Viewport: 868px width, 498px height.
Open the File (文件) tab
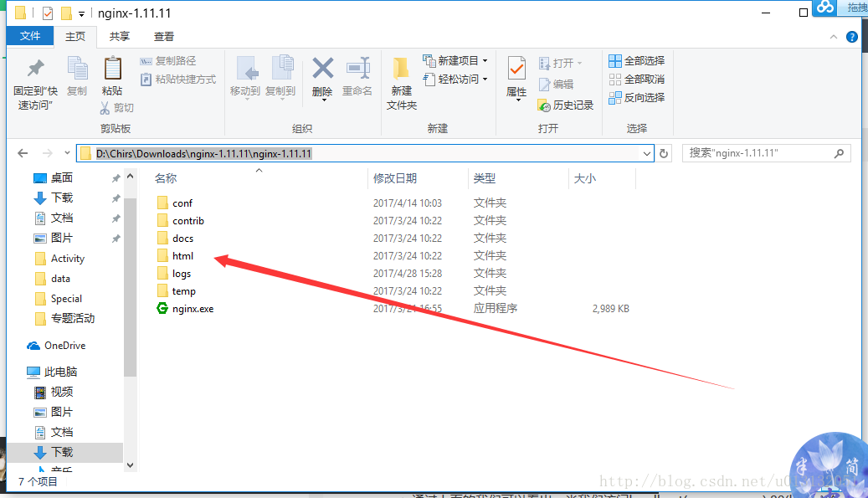tap(30, 36)
